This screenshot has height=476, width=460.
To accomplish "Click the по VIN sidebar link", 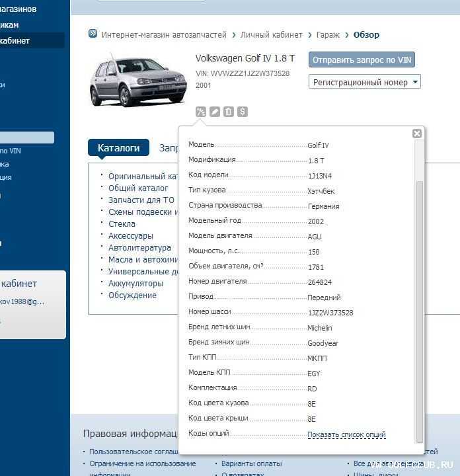I will [x=11, y=151].
